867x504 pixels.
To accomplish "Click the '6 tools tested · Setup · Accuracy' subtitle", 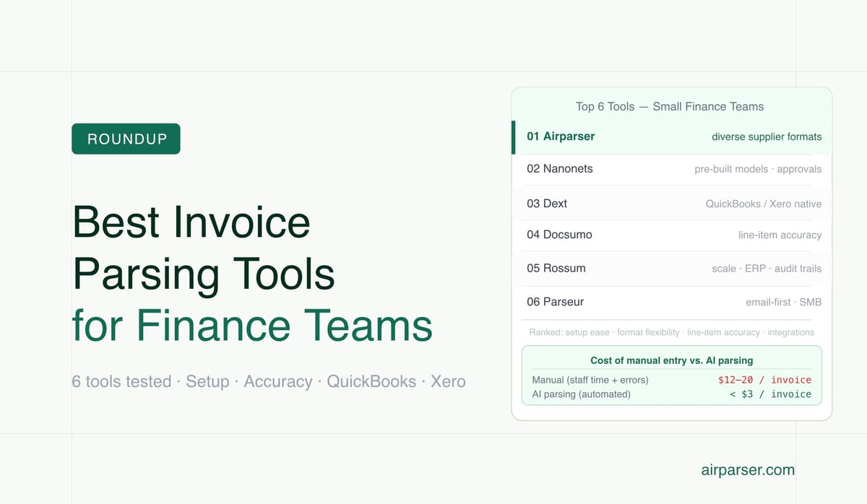I will coord(269,381).
